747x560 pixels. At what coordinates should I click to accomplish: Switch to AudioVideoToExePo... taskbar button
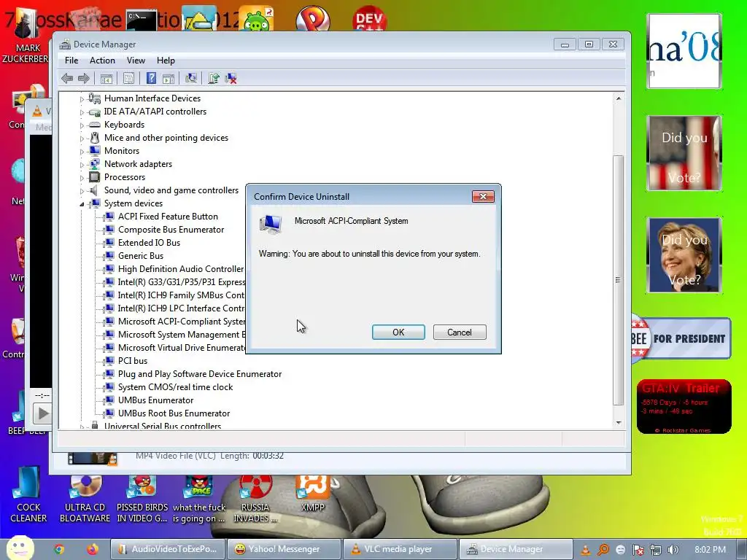(169, 550)
